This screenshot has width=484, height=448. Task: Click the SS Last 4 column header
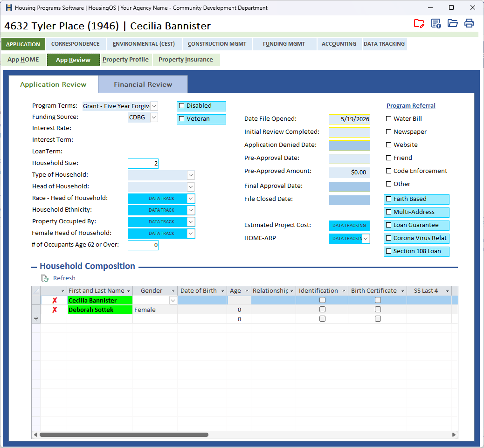click(x=429, y=290)
